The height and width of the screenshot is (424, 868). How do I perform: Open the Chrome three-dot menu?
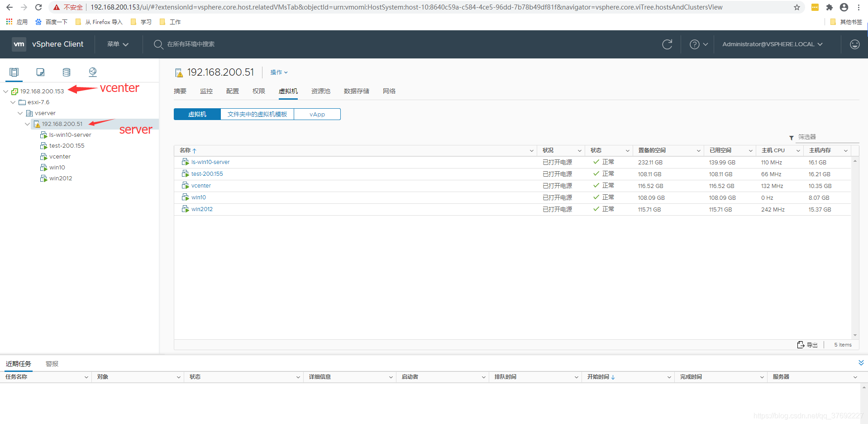click(858, 7)
